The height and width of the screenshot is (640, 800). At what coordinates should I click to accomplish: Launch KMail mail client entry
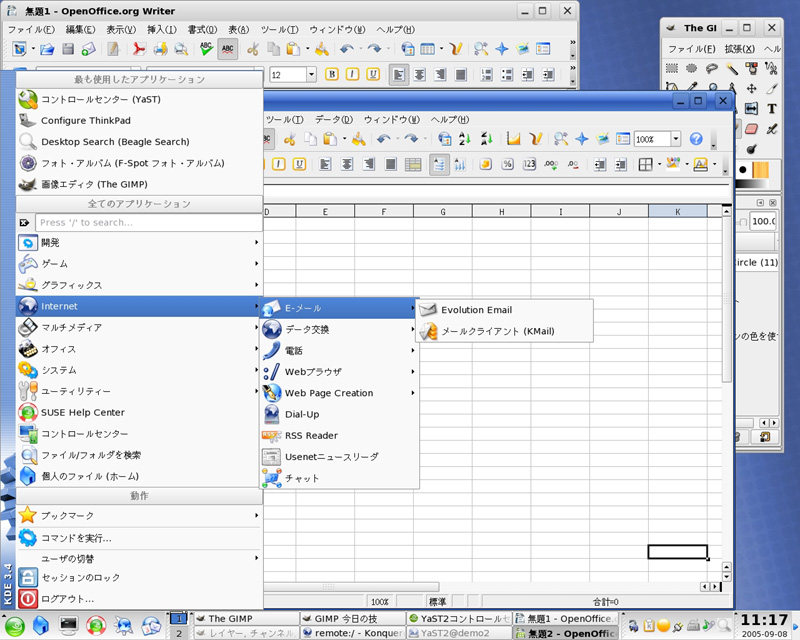click(505, 331)
